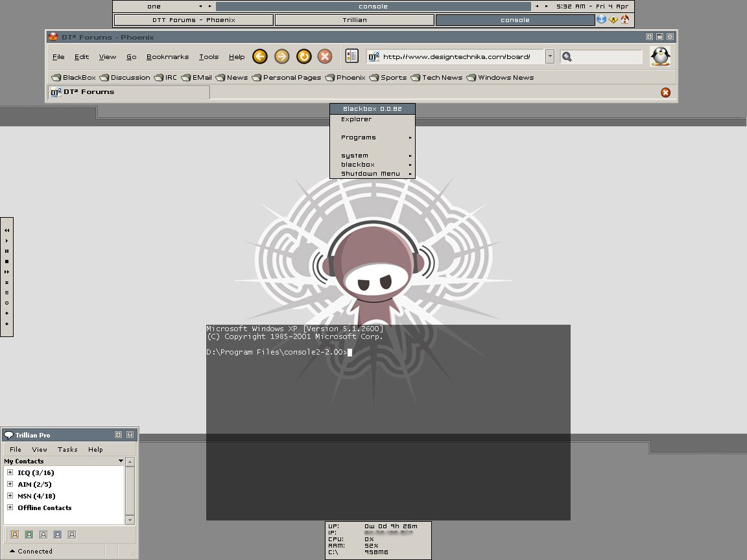Pause playback on the vertical media bar
Image resolution: width=747 pixels, height=560 pixels.
[6, 251]
